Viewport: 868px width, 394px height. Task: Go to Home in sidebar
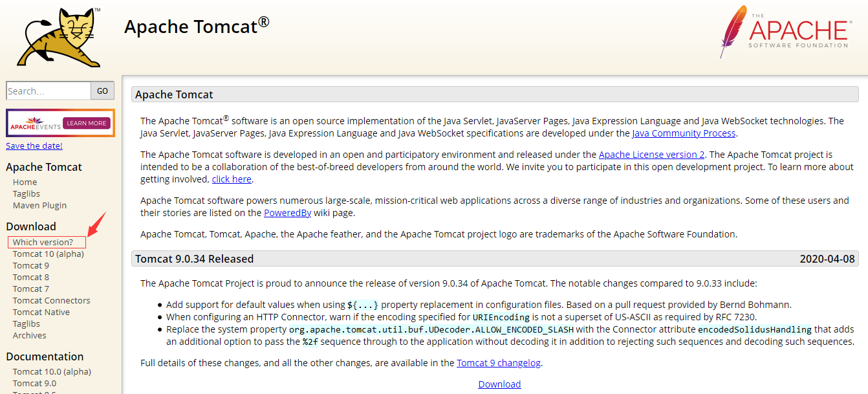point(25,182)
